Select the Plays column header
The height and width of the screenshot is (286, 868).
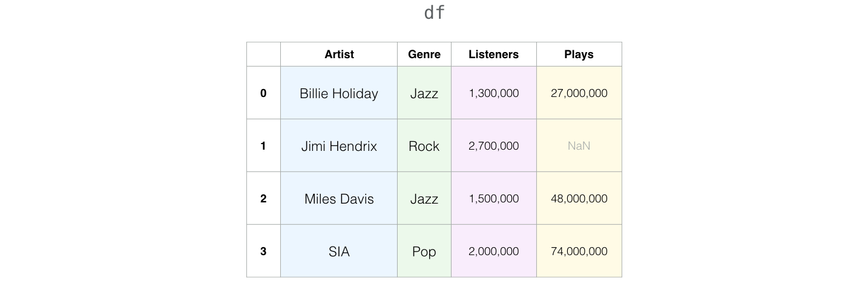579,55
